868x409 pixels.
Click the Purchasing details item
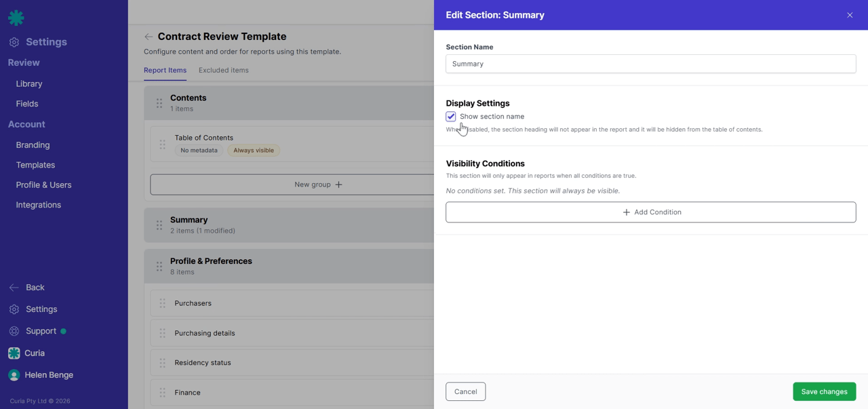pos(292,333)
